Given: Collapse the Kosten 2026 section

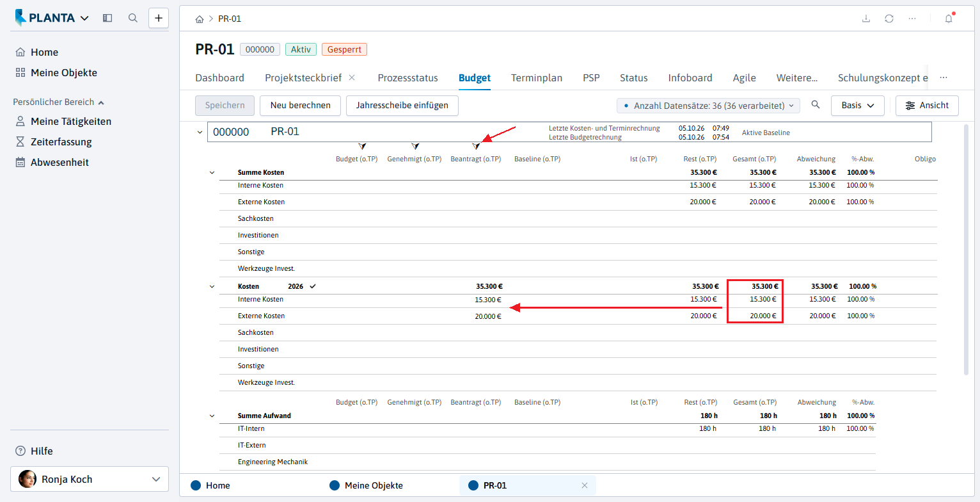Looking at the screenshot, I should [x=212, y=286].
